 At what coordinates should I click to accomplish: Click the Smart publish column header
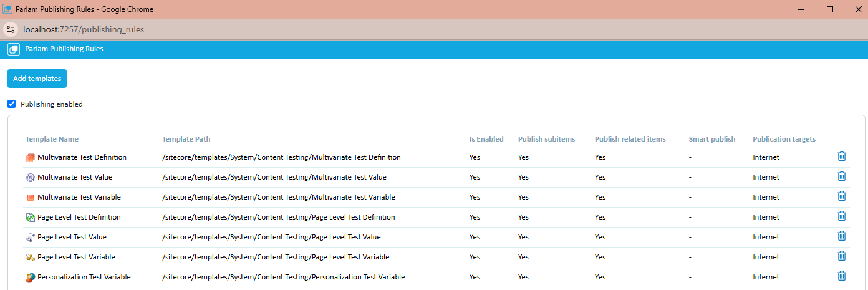(x=712, y=139)
